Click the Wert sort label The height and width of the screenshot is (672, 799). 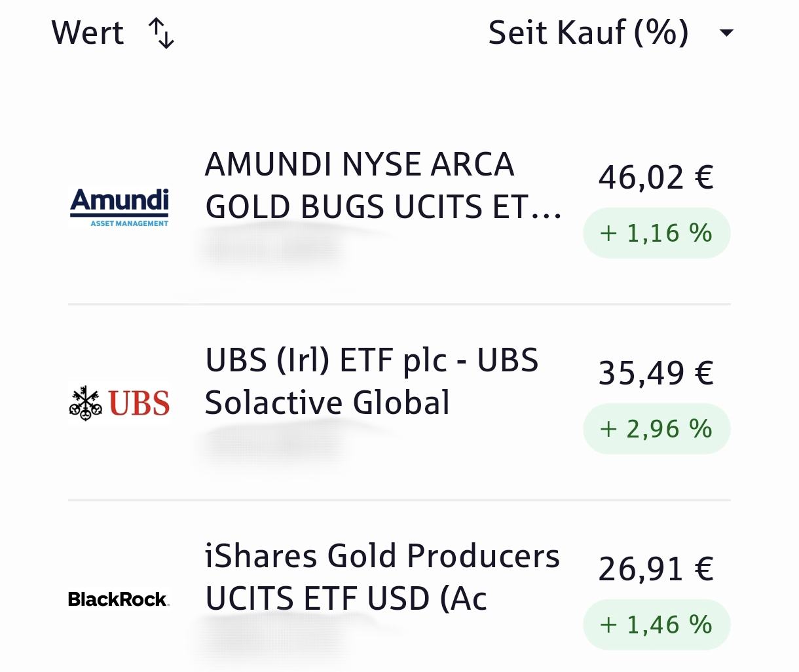[x=88, y=33]
